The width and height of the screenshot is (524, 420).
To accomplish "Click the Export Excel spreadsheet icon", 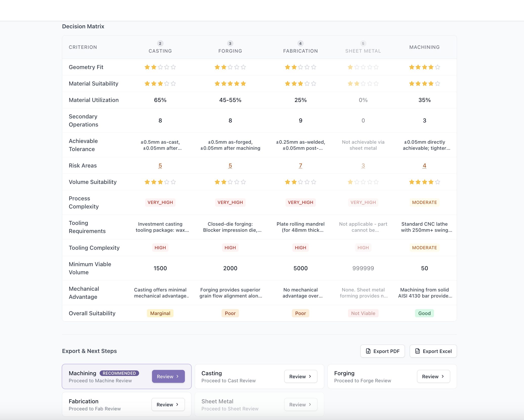I will pyautogui.click(x=418, y=351).
